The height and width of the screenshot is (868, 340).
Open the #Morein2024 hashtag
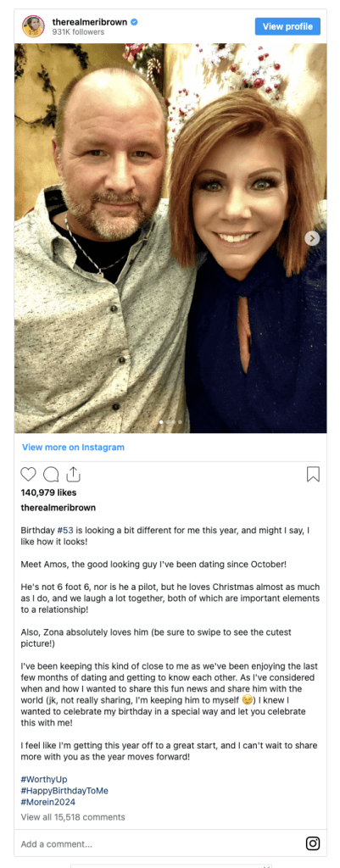(x=47, y=802)
